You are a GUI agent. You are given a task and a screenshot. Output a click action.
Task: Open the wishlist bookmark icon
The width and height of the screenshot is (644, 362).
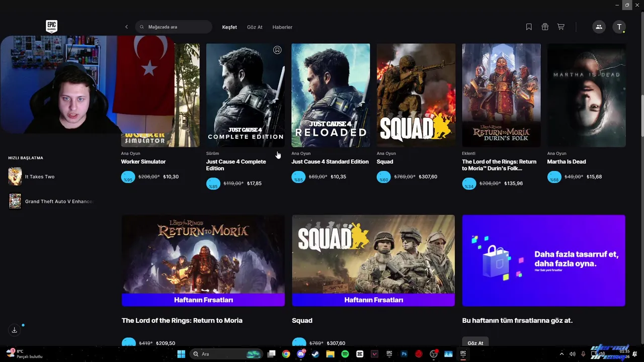click(529, 27)
